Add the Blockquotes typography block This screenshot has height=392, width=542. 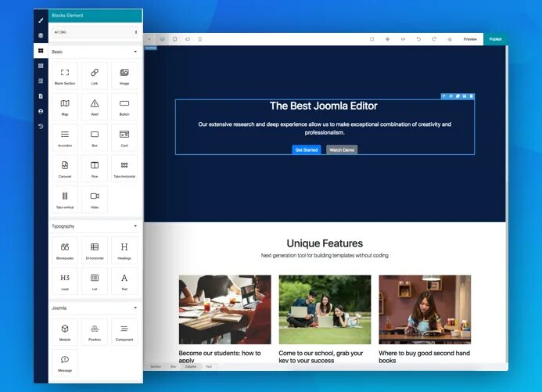click(65, 250)
